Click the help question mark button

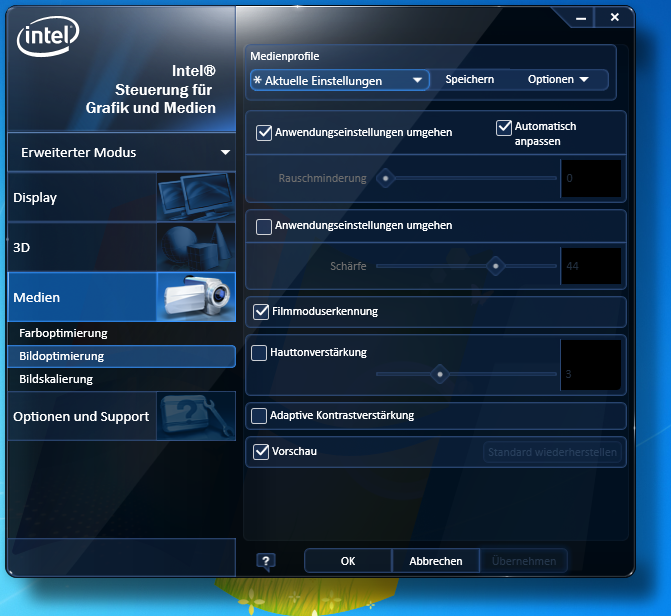pos(266,561)
